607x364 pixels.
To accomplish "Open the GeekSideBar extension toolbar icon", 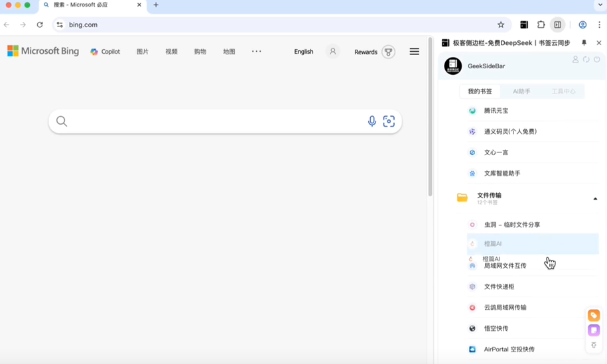I will pyautogui.click(x=524, y=25).
